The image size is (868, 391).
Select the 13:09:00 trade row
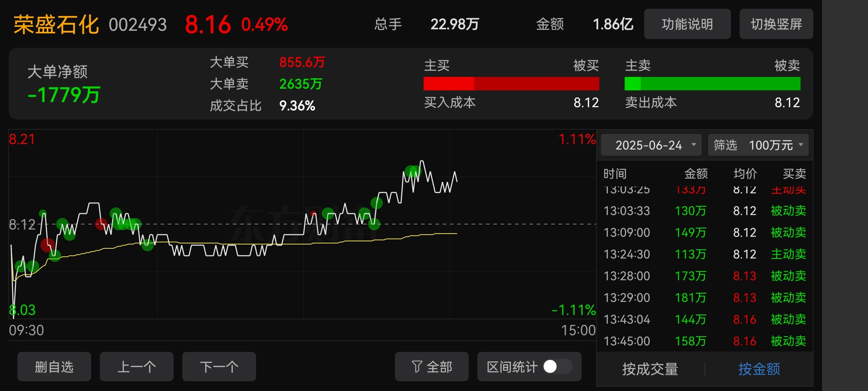click(x=705, y=232)
